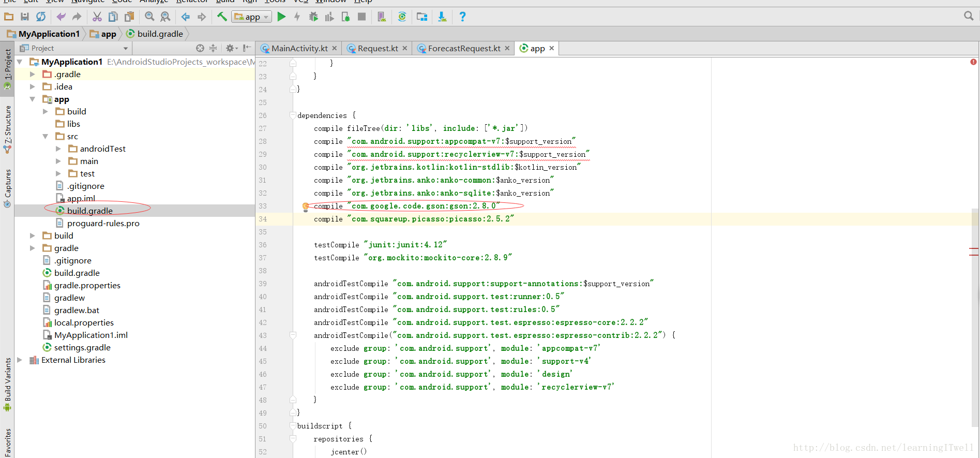The width and height of the screenshot is (980, 458).
Task: Click the Open folder toolbar icon
Action: click(9, 17)
